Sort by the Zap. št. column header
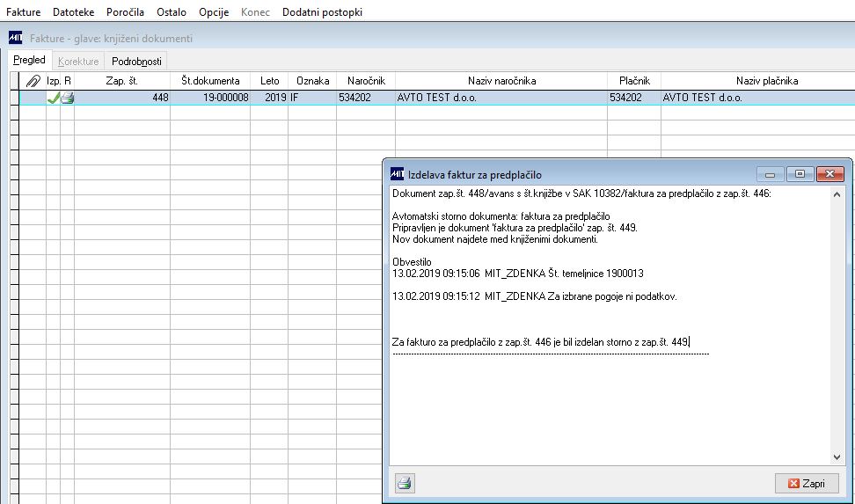The height and width of the screenshot is (504, 855). click(x=122, y=81)
